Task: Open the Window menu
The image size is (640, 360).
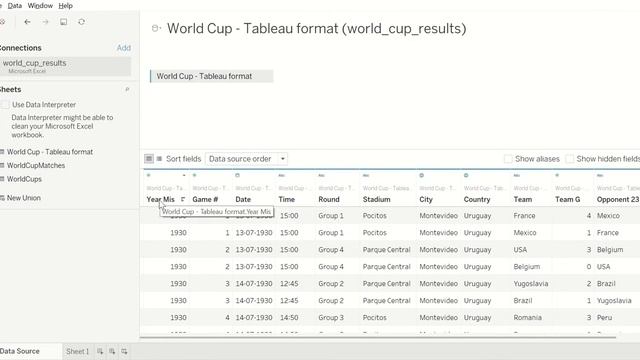Action: coord(40,6)
